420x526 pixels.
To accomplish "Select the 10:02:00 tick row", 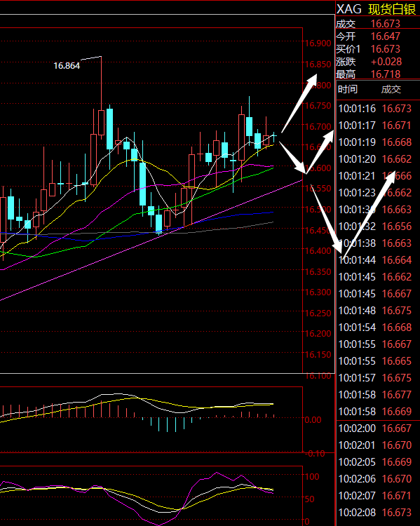I will (x=378, y=429).
